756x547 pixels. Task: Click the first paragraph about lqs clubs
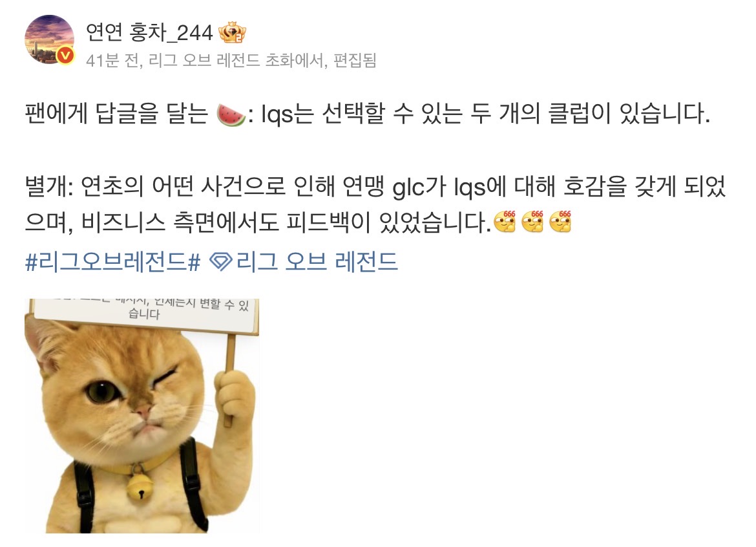click(x=368, y=115)
